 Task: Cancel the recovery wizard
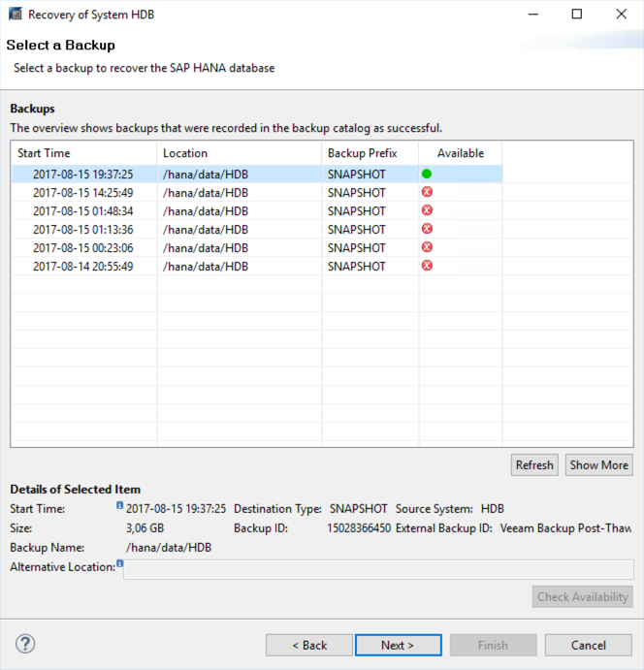pos(588,645)
